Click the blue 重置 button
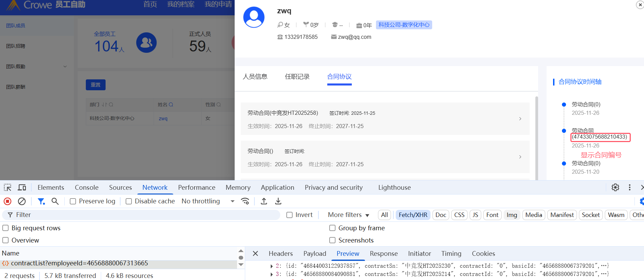Image resolution: width=644 pixels, height=280 pixels. (x=95, y=85)
